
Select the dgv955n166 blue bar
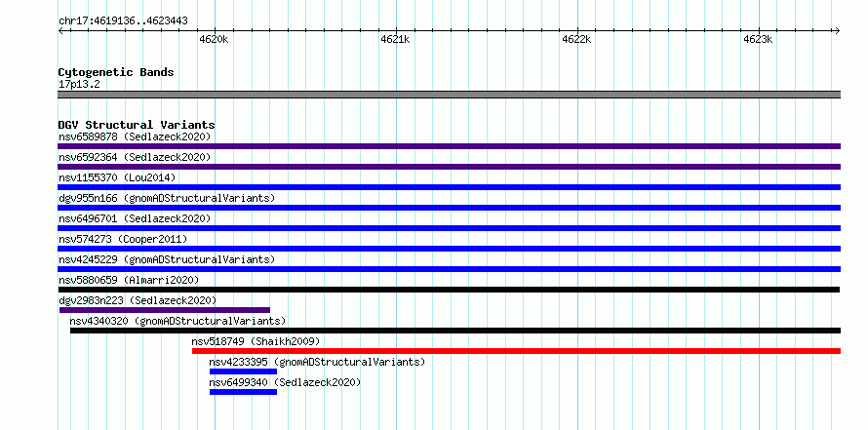(x=449, y=208)
